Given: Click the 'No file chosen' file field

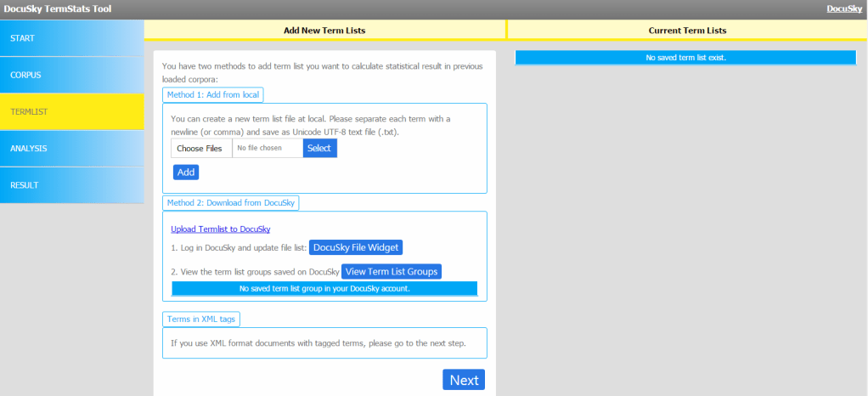Looking at the screenshot, I should click(267, 148).
